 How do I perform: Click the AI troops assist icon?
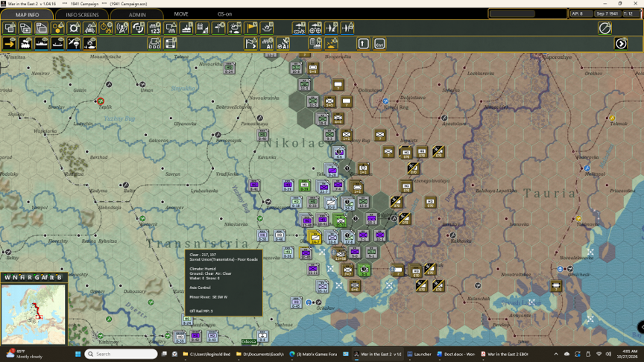(x=267, y=43)
